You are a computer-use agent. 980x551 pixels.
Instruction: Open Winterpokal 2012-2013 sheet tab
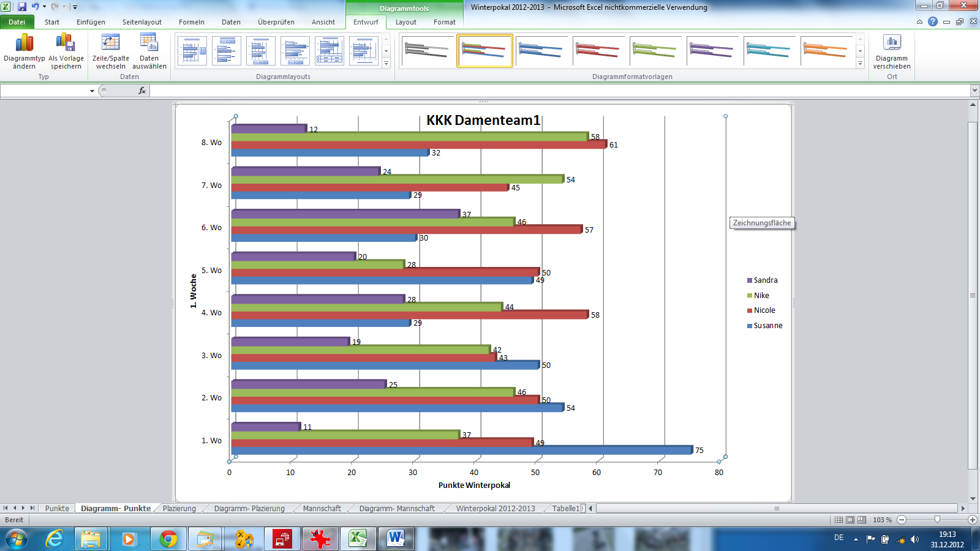coord(496,508)
